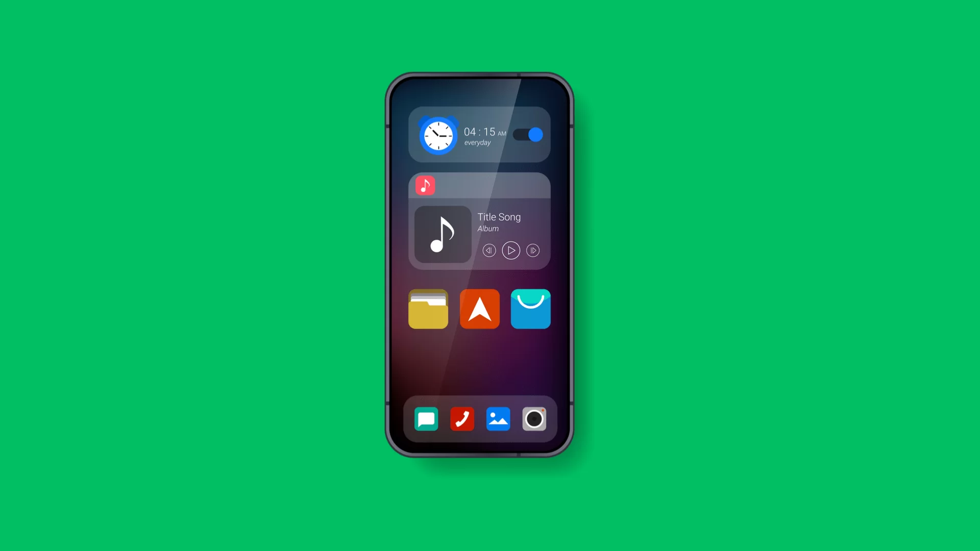Image resolution: width=980 pixels, height=551 pixels.
Task: Press the skip forward button
Action: pyautogui.click(x=532, y=249)
